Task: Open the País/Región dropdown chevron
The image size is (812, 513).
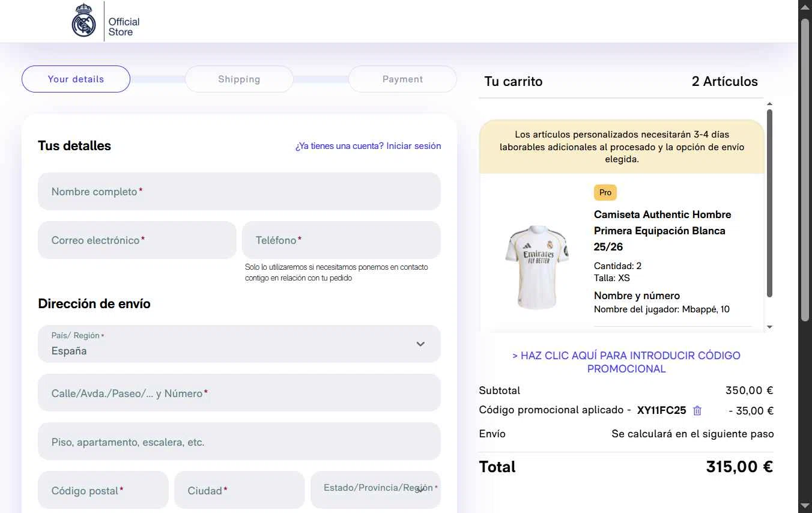Action: pyautogui.click(x=420, y=344)
